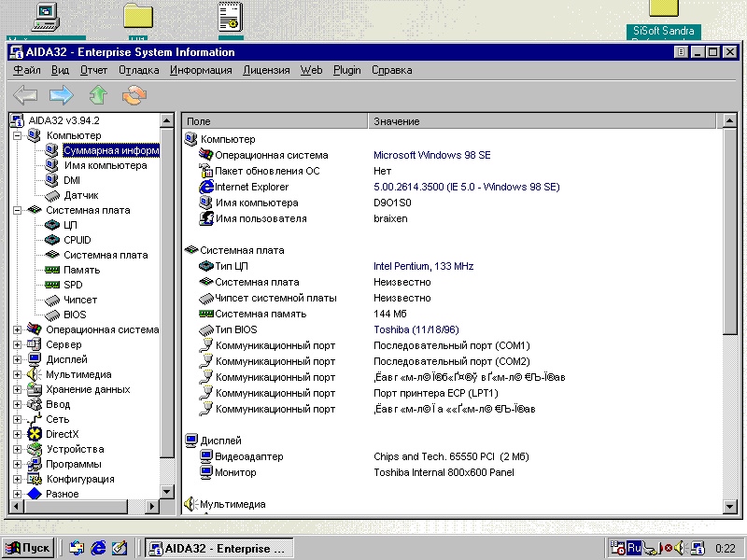The height and width of the screenshot is (560, 747).
Task: Click the green Up arrow toolbar icon
Action: click(x=98, y=95)
